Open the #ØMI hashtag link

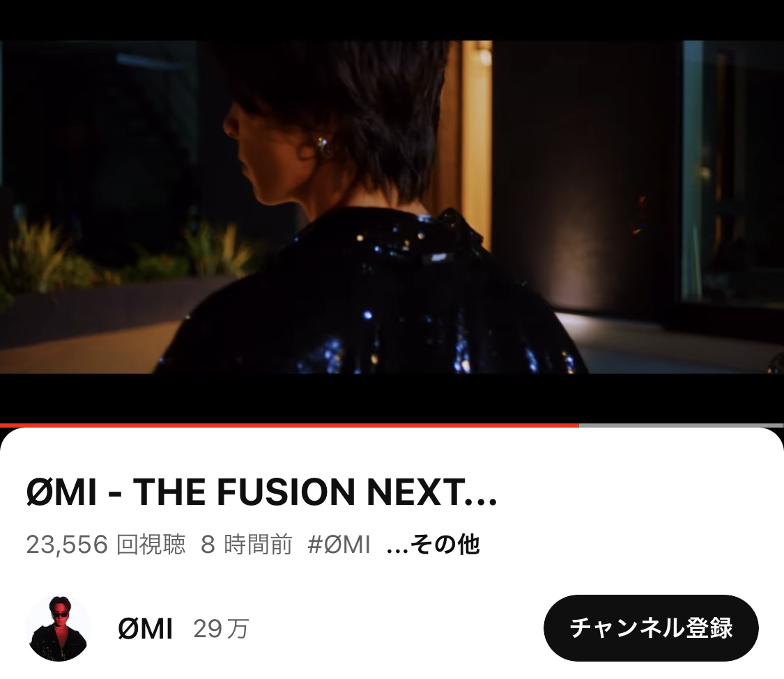point(339,545)
